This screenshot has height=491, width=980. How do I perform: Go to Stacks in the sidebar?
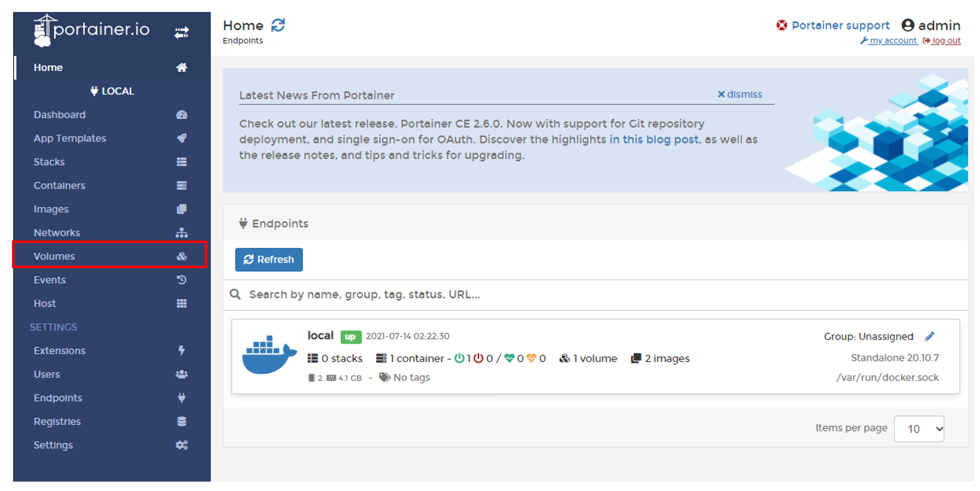(112, 162)
